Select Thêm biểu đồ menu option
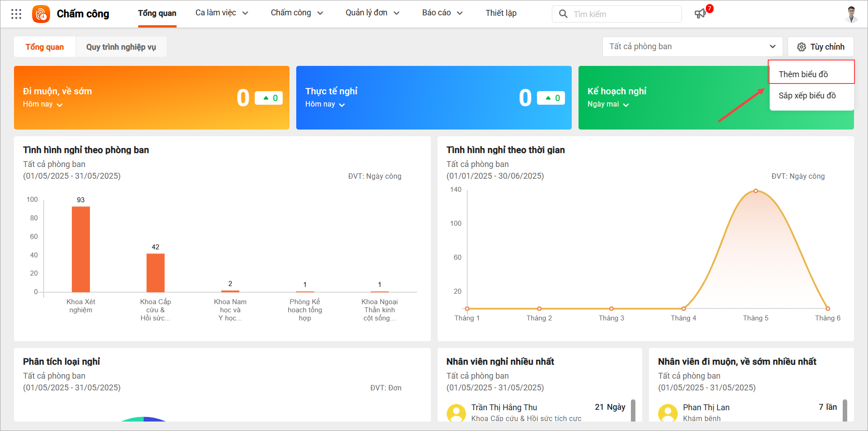This screenshot has height=431, width=868. (x=803, y=74)
